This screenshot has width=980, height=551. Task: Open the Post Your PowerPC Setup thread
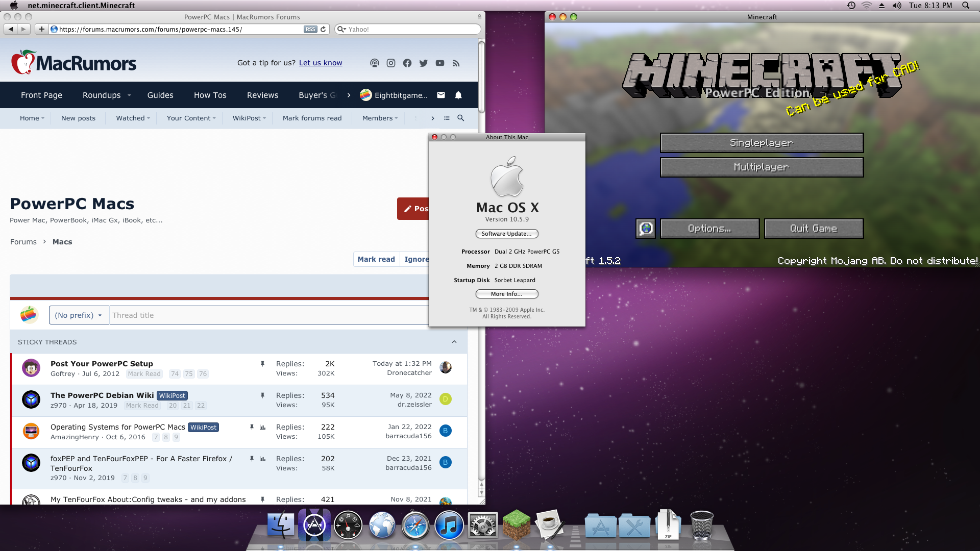pos(102,364)
